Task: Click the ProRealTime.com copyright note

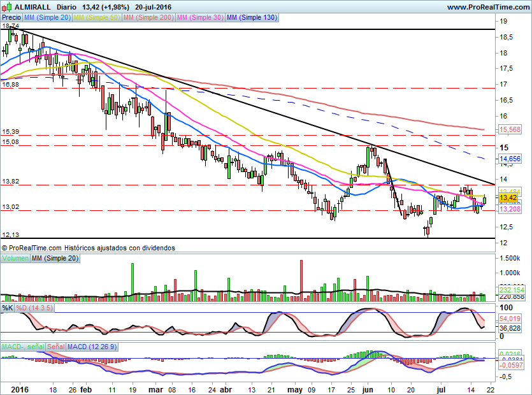Action: pos(88,248)
